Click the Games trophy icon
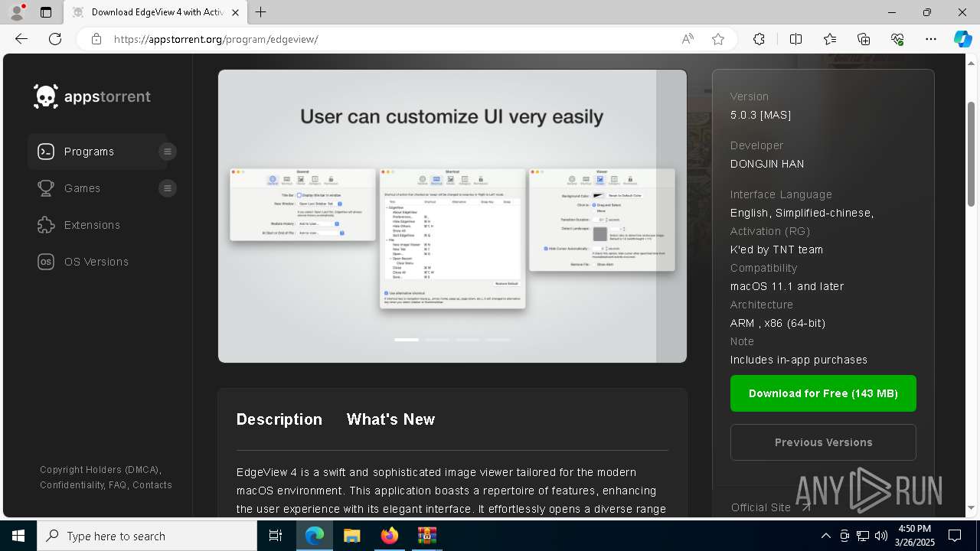This screenshot has height=551, width=980. [46, 188]
